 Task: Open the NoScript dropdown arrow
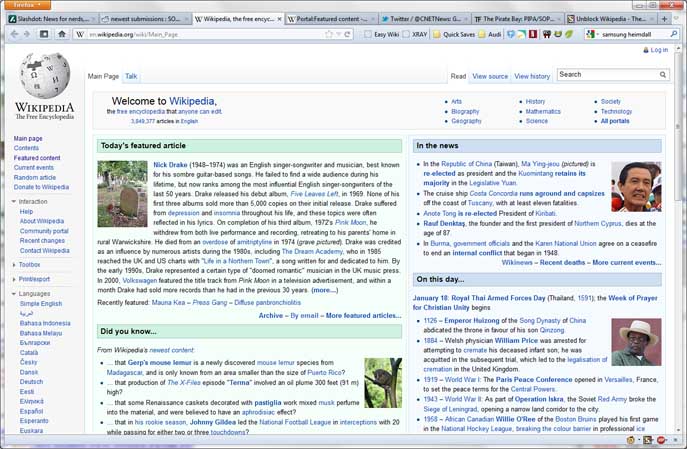click(653, 440)
